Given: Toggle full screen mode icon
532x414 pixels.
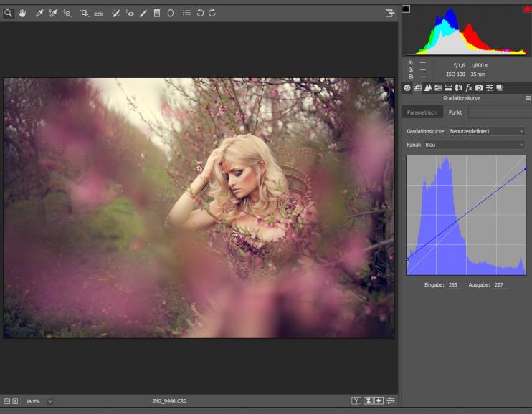Looking at the screenshot, I should pyautogui.click(x=390, y=13).
